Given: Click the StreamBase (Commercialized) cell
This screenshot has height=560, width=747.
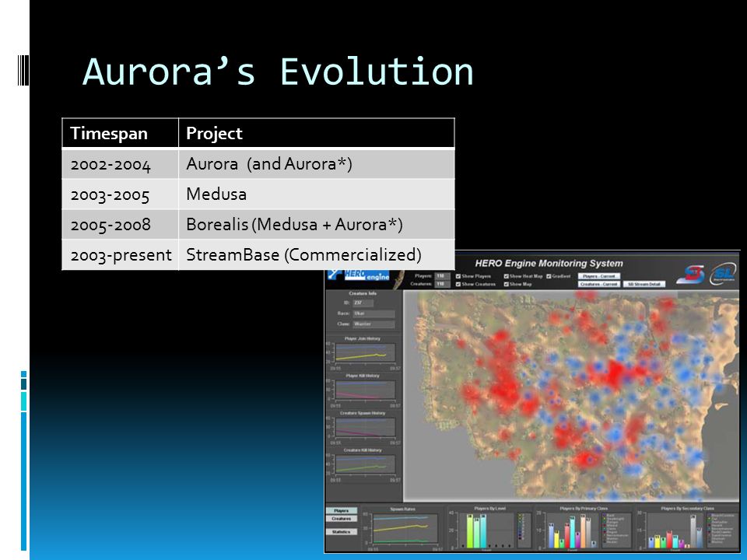Looking at the screenshot, I should click(x=317, y=255).
